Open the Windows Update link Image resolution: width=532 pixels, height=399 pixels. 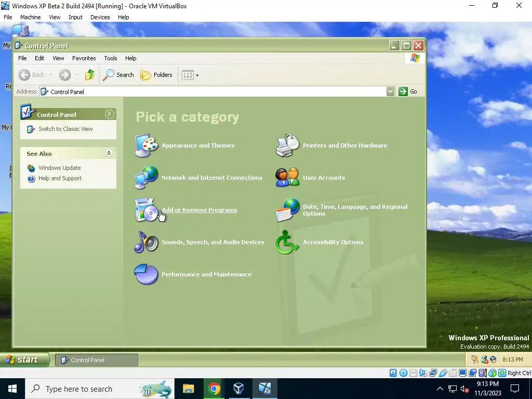pos(60,168)
